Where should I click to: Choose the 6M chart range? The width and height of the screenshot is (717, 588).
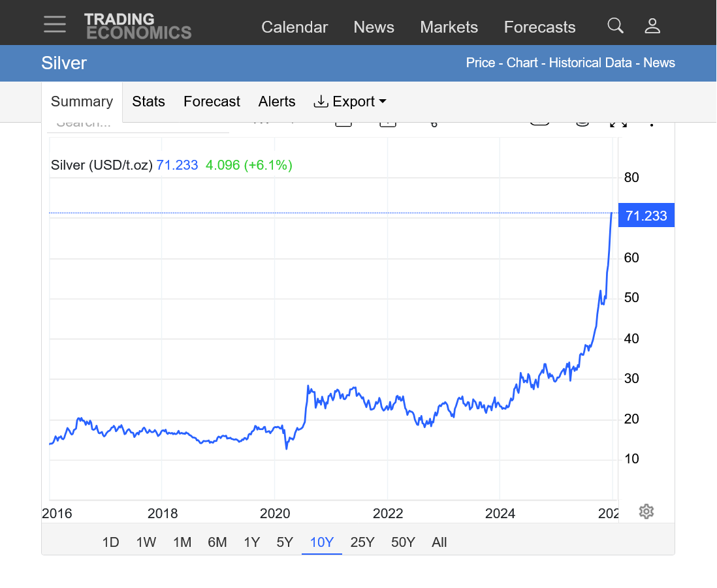tap(217, 542)
